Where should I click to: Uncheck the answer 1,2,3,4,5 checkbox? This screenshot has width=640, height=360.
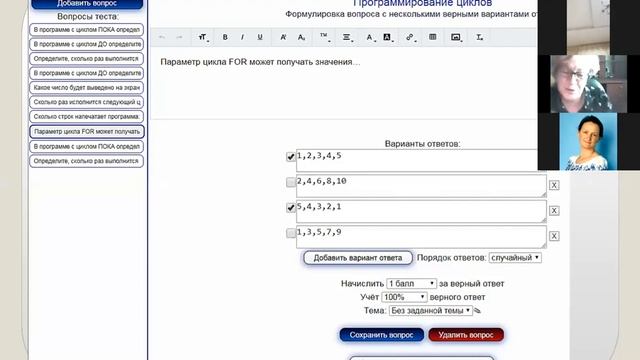(291, 157)
